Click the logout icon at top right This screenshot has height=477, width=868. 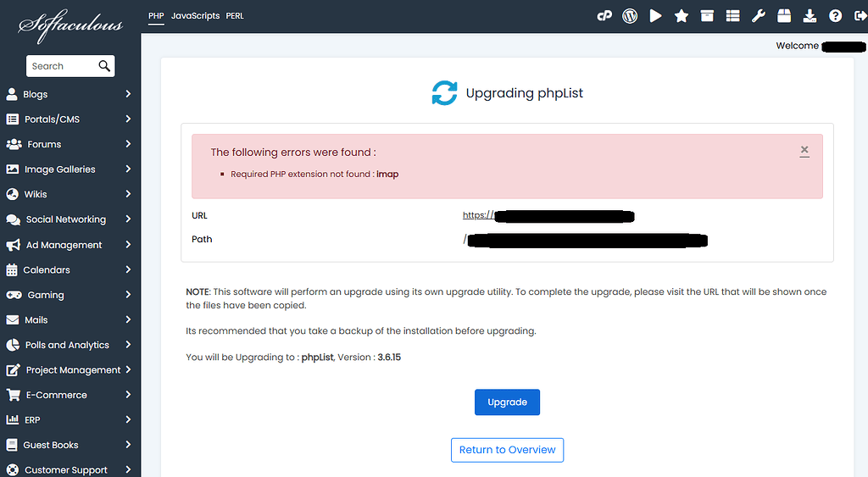(x=860, y=16)
